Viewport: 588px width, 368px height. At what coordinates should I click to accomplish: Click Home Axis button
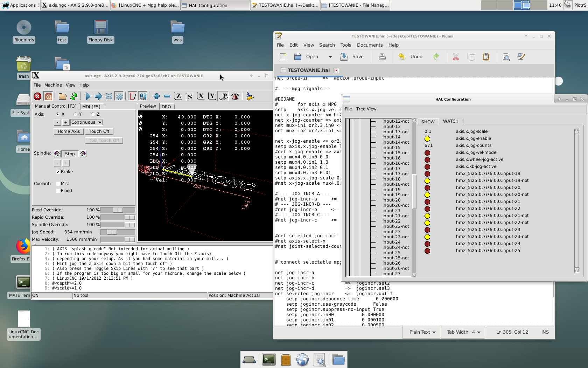[x=69, y=131]
